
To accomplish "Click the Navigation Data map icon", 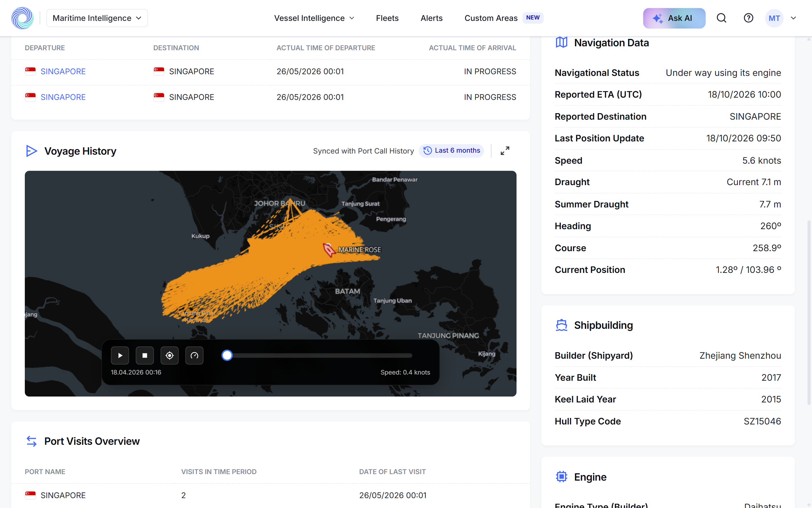I will pyautogui.click(x=562, y=42).
